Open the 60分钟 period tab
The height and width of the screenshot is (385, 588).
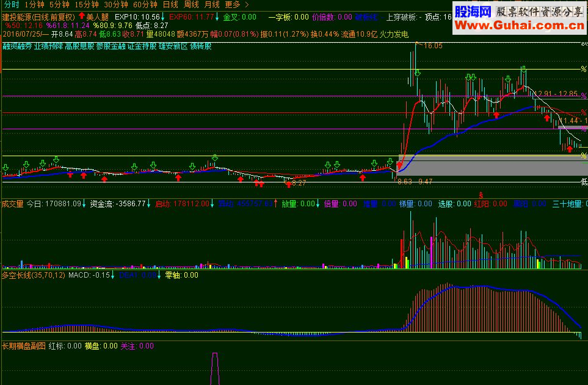pyautogui.click(x=145, y=4)
